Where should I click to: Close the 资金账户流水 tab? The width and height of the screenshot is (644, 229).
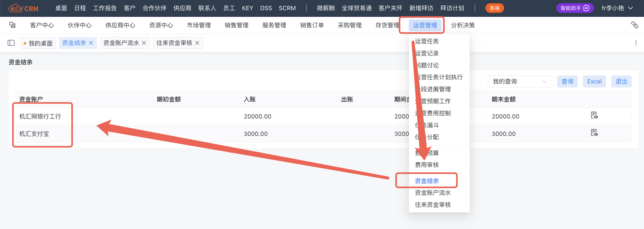click(144, 43)
